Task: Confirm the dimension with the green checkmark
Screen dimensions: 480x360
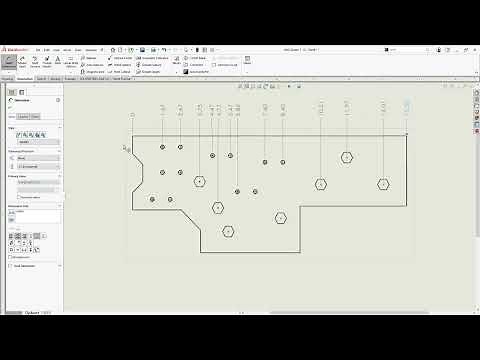Action: [10, 108]
